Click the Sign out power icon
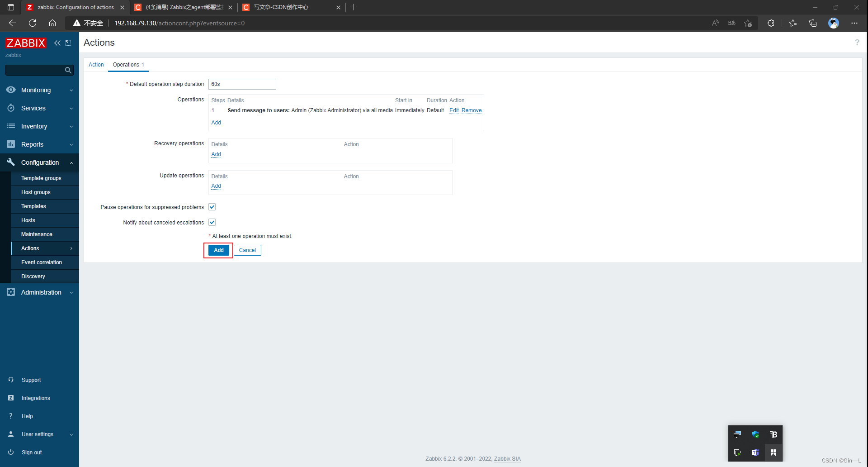Image resolution: width=868 pixels, height=467 pixels. point(11,453)
